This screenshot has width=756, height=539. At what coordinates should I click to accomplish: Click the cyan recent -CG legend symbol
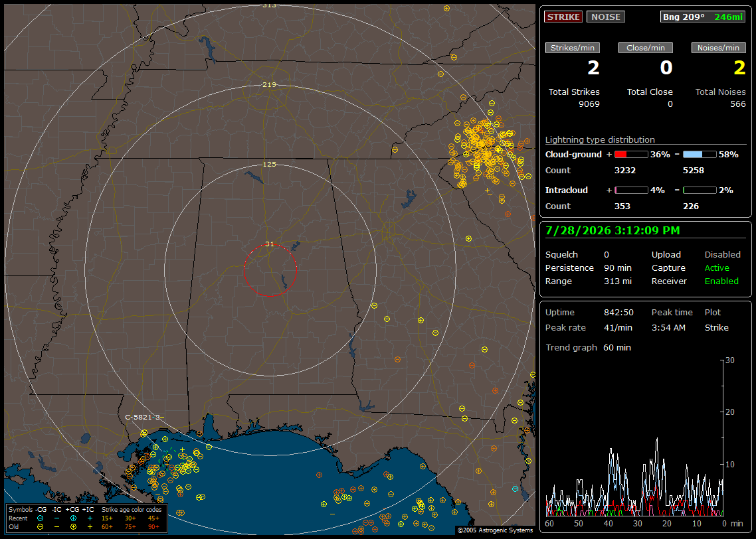40,518
